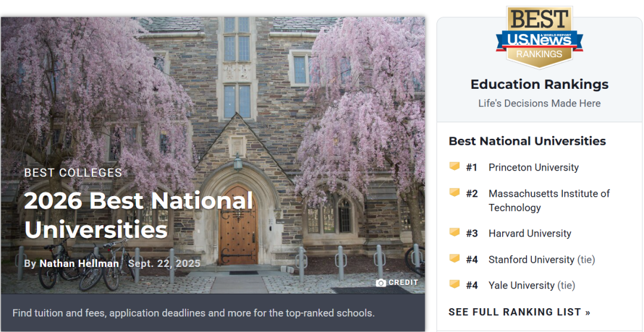Click the Education Rankings heading
The height and width of the screenshot is (332, 644).
[539, 84]
